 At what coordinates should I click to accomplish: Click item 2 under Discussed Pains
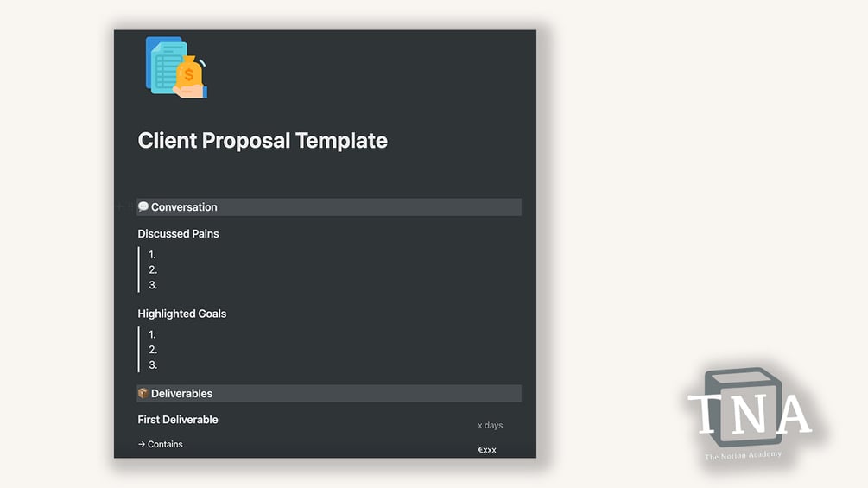click(153, 270)
